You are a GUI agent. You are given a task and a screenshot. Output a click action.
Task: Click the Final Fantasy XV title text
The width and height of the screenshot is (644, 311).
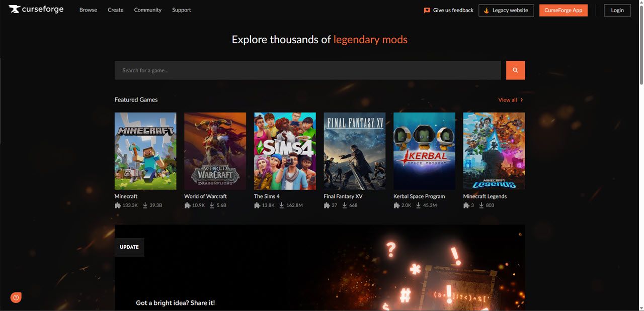(x=343, y=196)
